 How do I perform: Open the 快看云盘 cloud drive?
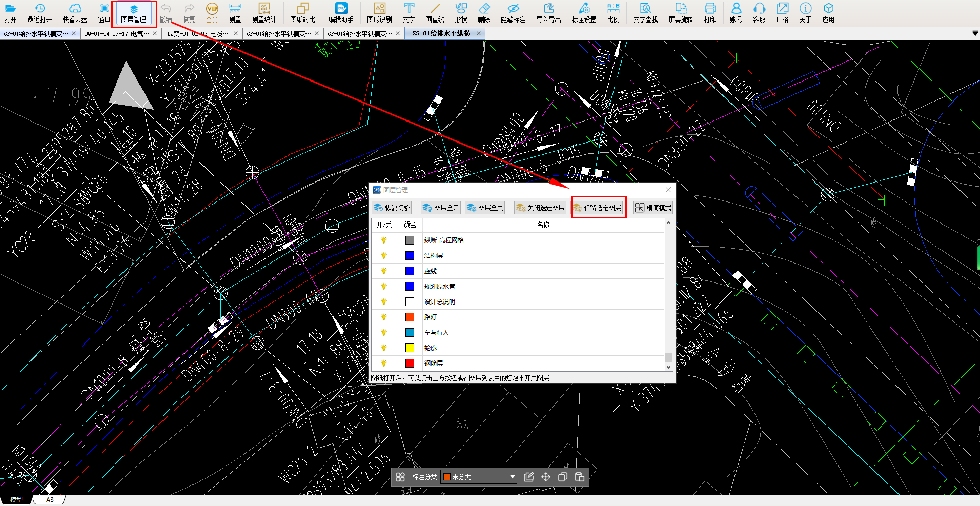tap(75, 13)
